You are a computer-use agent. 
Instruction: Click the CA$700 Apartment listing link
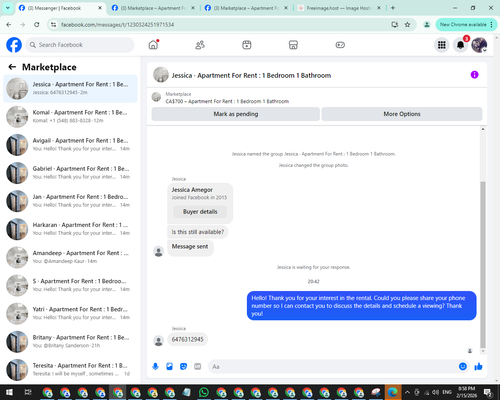click(227, 101)
